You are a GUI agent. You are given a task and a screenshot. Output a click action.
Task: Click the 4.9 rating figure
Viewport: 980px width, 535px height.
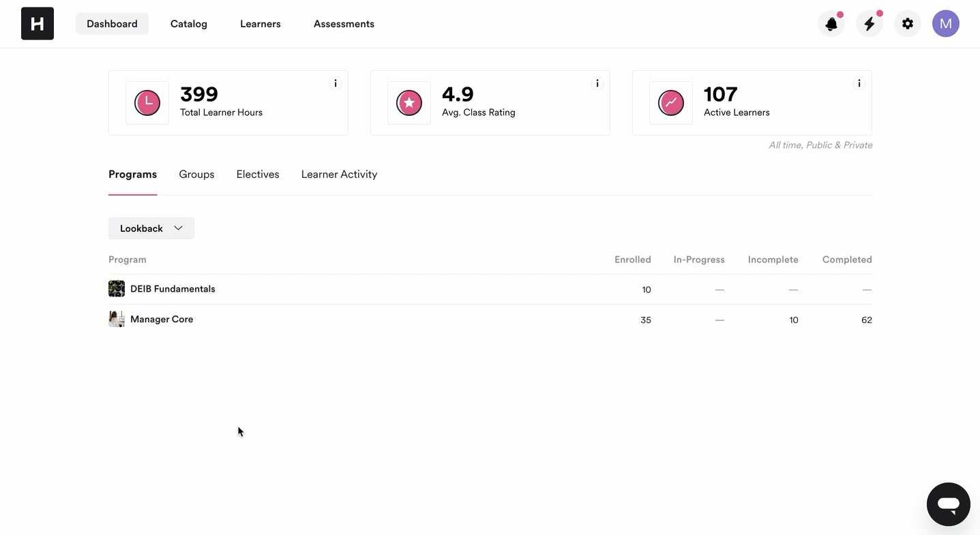pos(458,94)
